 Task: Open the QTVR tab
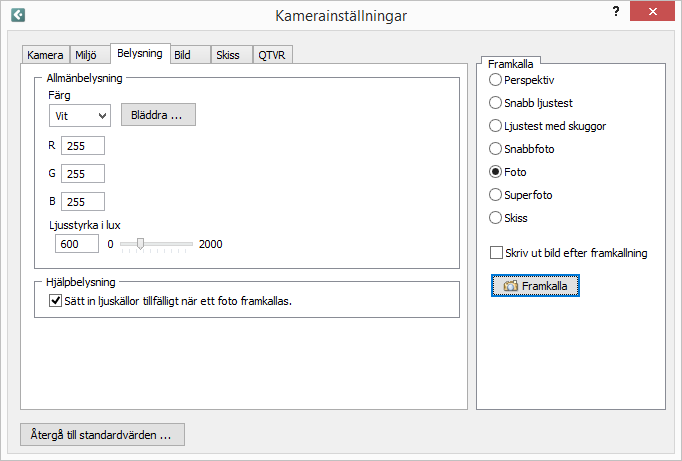coord(271,55)
